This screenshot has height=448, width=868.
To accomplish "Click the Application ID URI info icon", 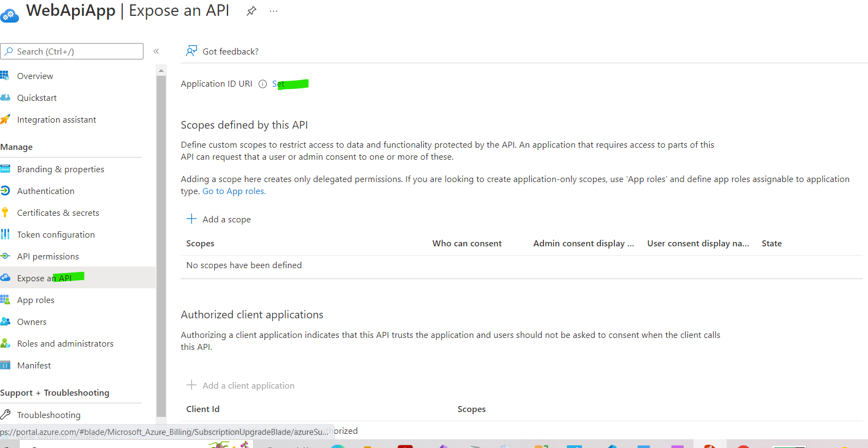I will point(262,84).
